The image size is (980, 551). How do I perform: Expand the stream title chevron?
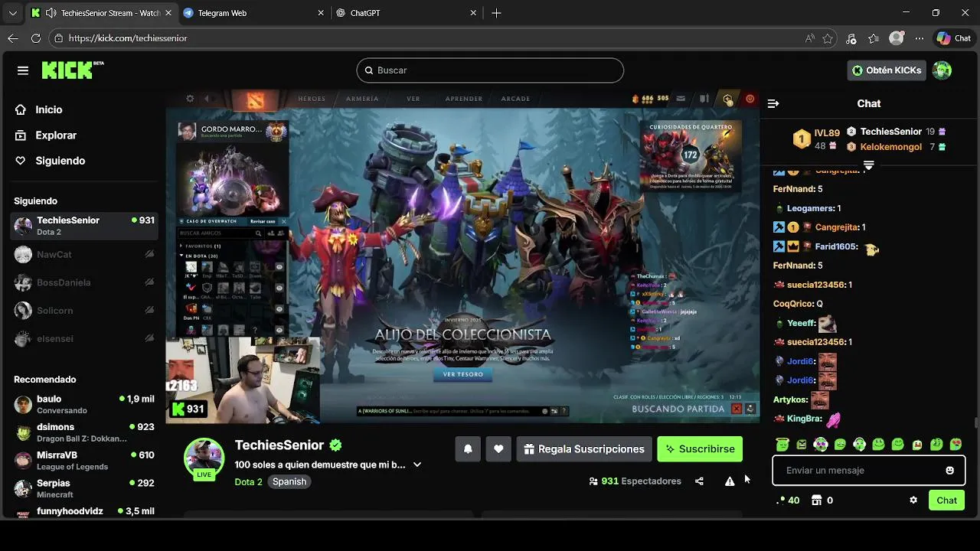coord(417,465)
